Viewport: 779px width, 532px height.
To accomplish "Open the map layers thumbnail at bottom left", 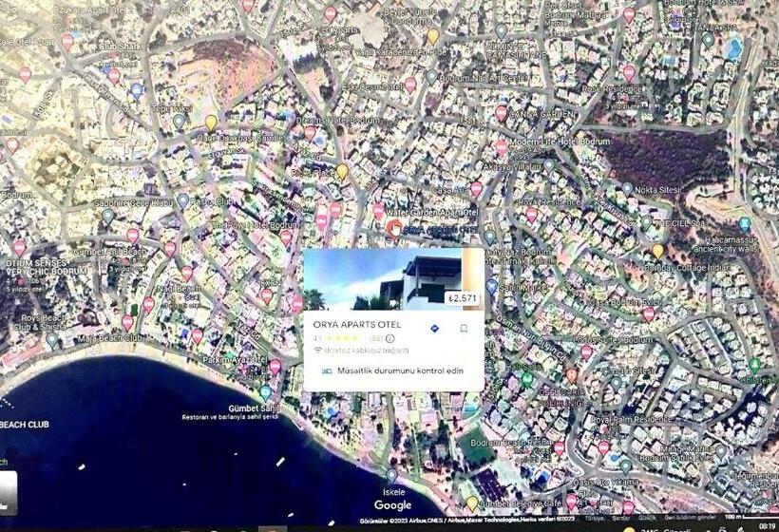I will coord(8,493).
